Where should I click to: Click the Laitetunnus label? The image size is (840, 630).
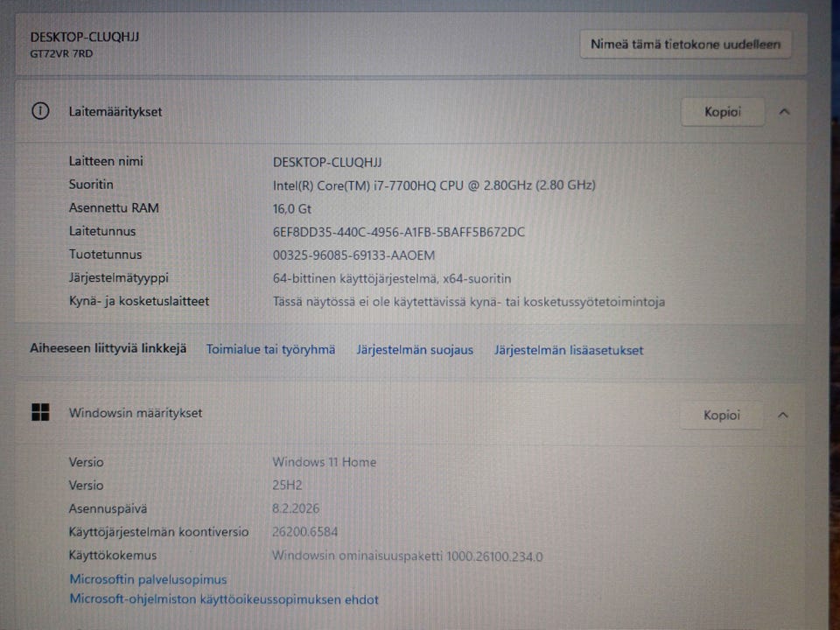102,231
